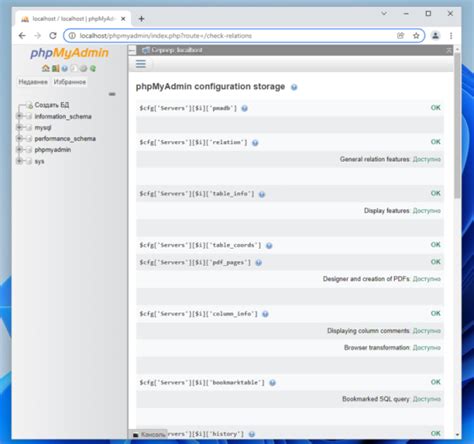This screenshot has height=444, width=474.
Task: Open the Консоль console bar
Action: point(149,434)
